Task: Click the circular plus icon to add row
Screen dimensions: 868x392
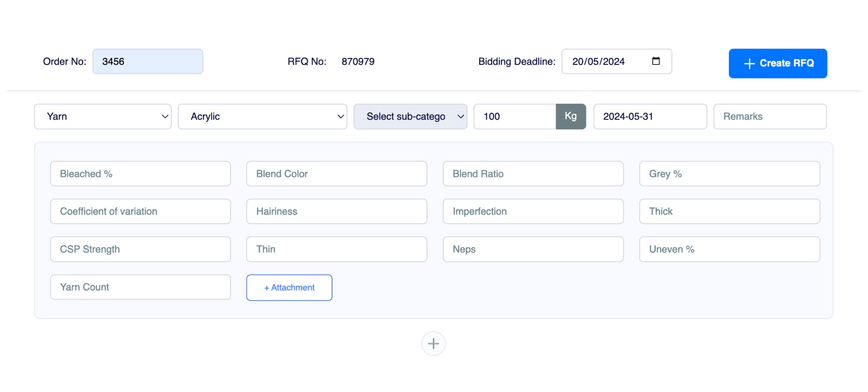Action: tap(433, 343)
